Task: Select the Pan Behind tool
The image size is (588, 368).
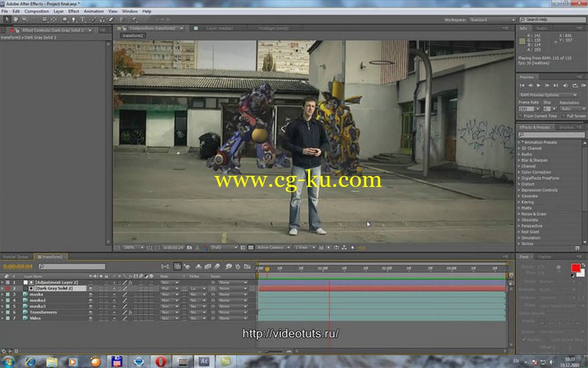Action: [54, 19]
